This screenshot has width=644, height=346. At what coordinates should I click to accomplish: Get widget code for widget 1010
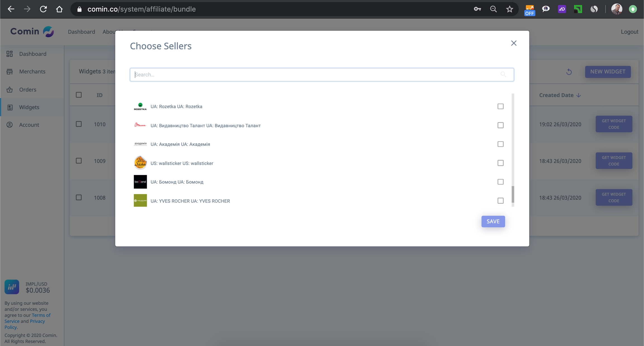[x=614, y=124]
